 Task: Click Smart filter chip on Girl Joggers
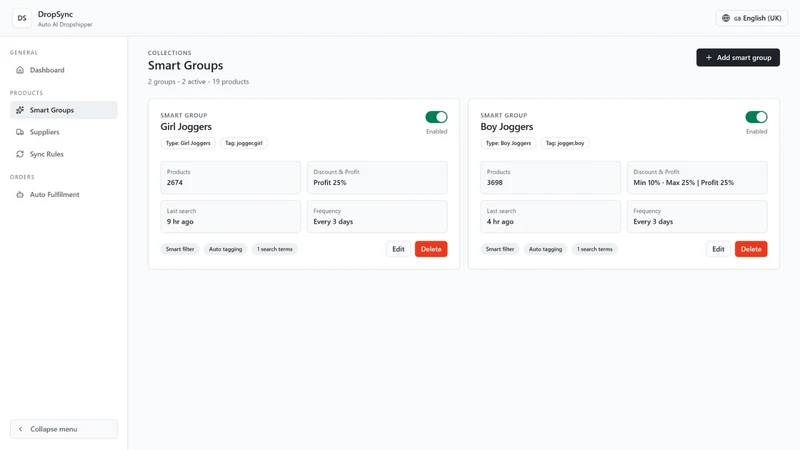pos(180,249)
